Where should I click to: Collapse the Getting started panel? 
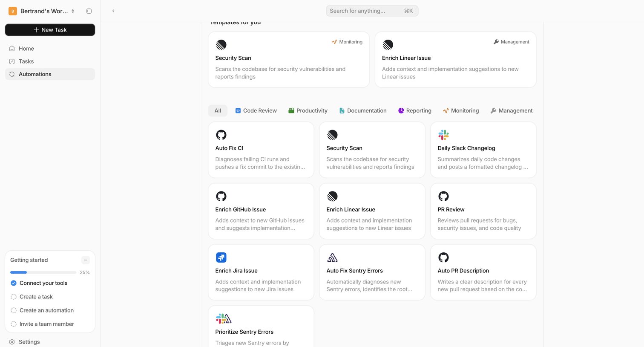click(86, 260)
